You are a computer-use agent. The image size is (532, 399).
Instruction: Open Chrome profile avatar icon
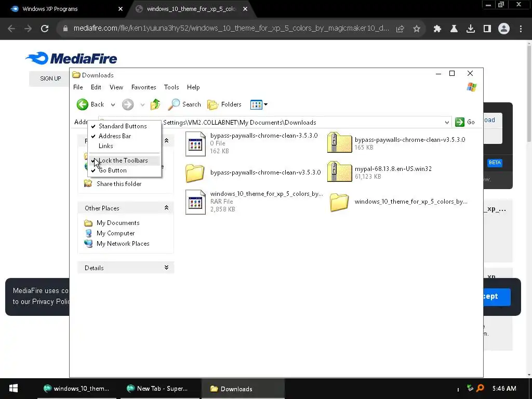point(504,29)
